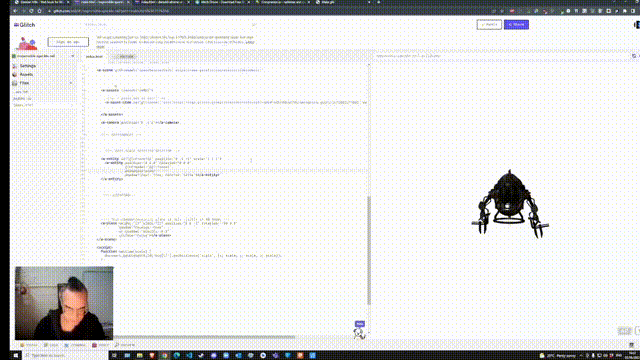Click the code editor horizontal scrollbar
Screen dimensions: 640x360
click(x=204, y=337)
